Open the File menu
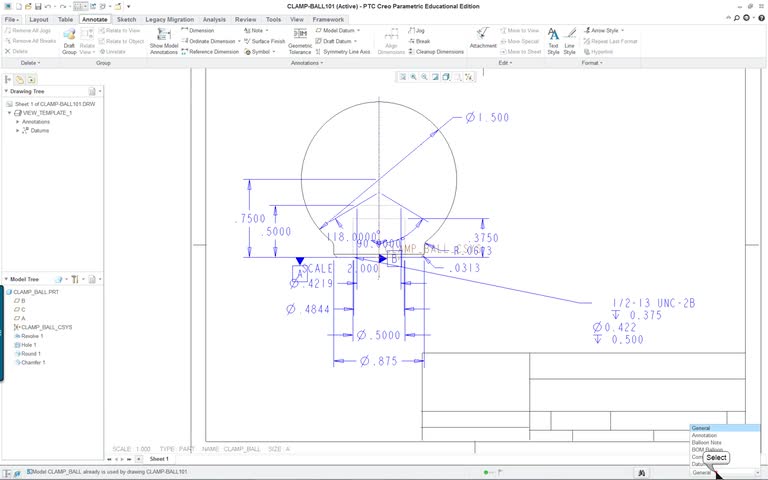 tap(11, 20)
